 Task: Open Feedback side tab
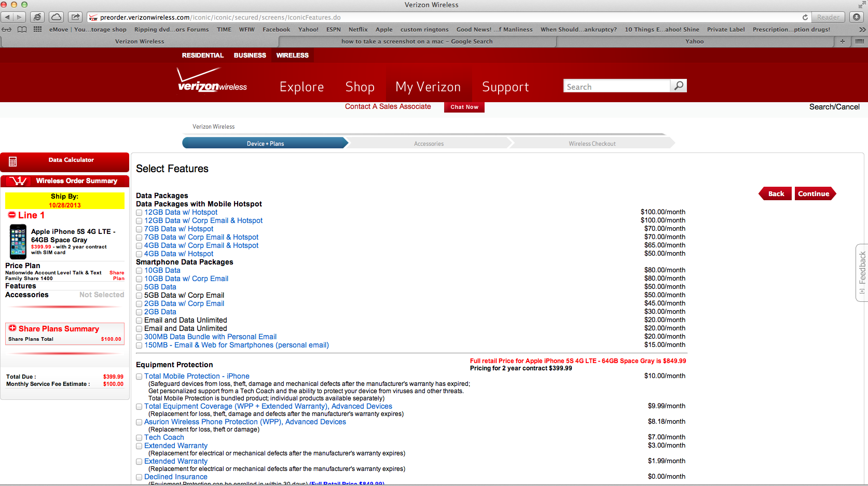(x=862, y=272)
